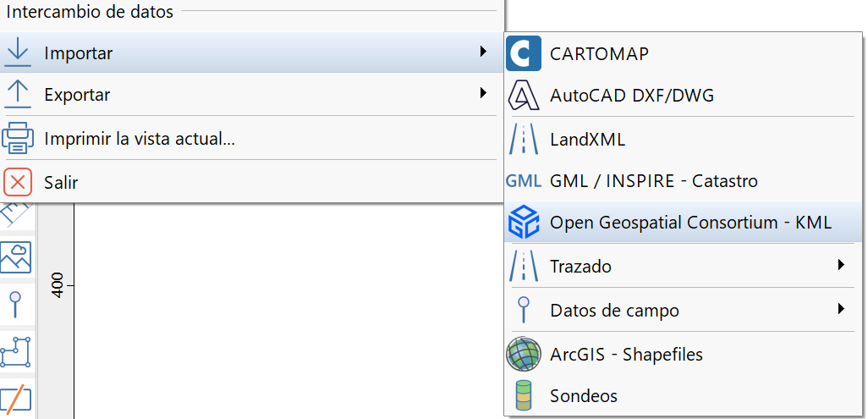Click the LandXML road icon

[x=523, y=139]
